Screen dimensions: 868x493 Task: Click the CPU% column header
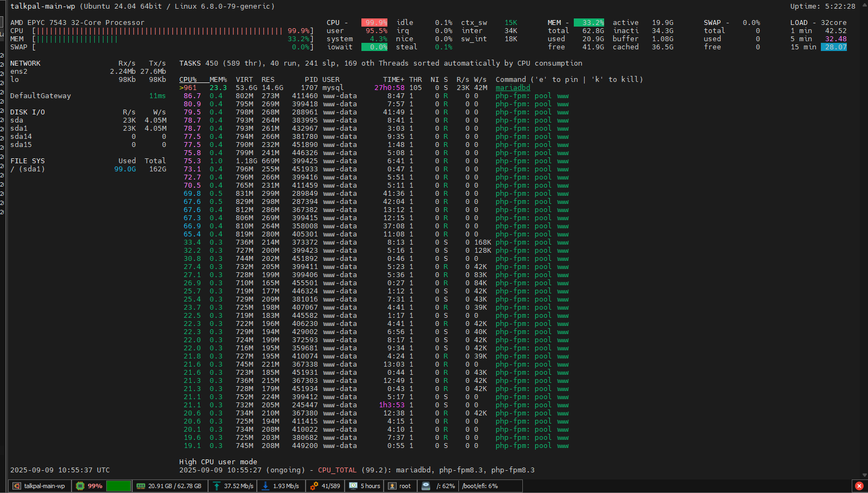point(188,80)
